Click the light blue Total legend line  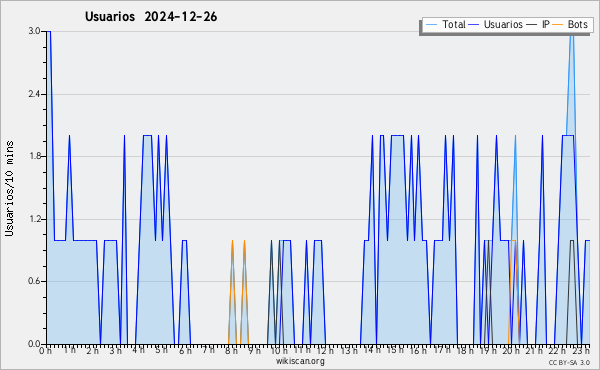(x=431, y=25)
